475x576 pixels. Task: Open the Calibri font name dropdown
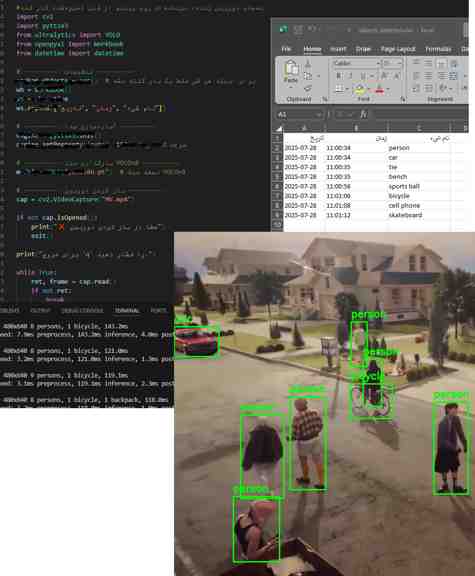coord(356,64)
